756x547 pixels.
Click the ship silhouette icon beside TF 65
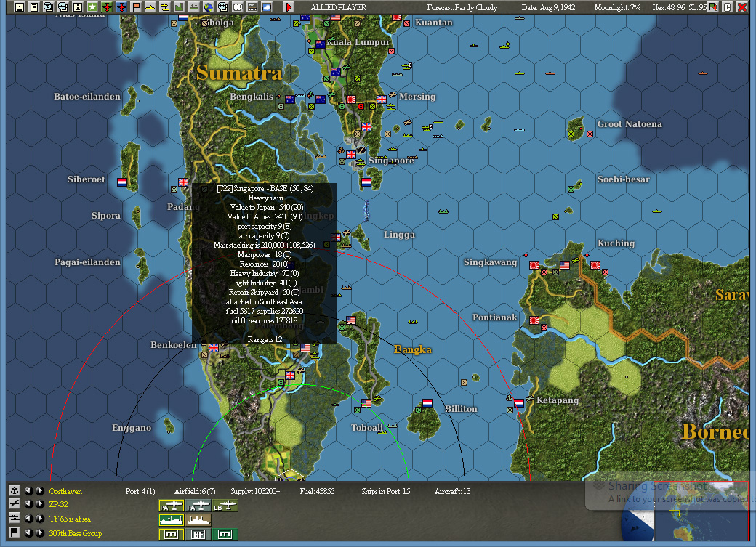pos(15,518)
